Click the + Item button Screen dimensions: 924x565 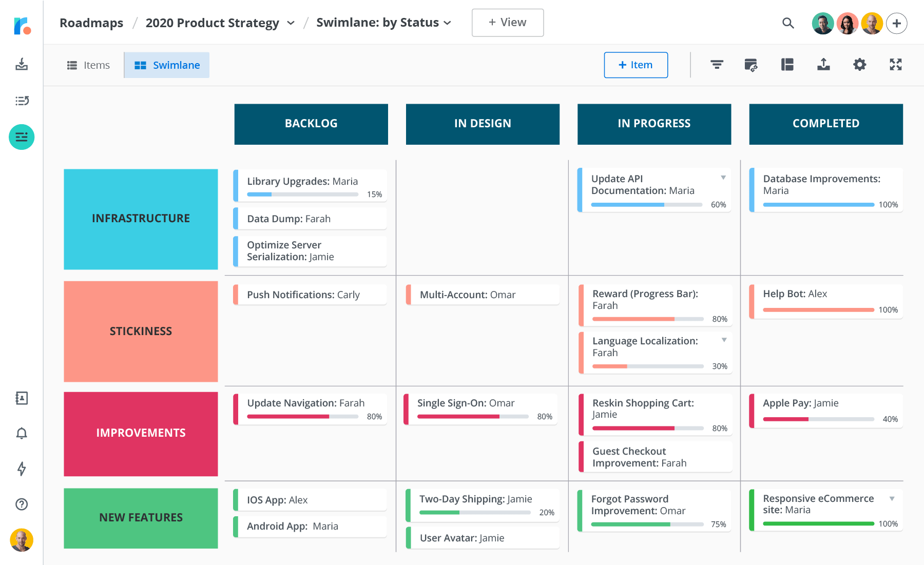tap(636, 65)
